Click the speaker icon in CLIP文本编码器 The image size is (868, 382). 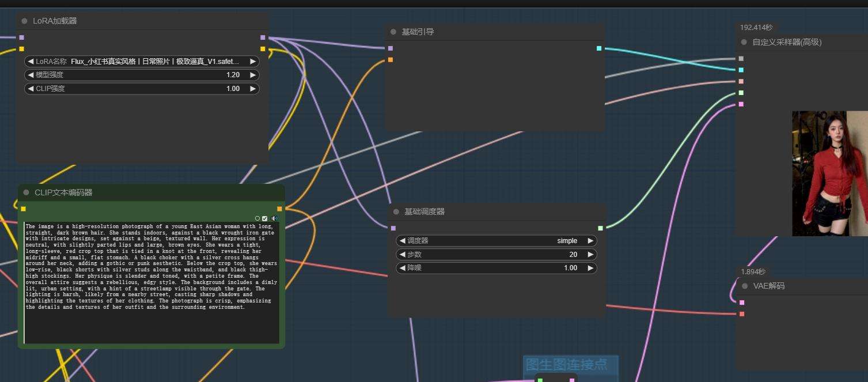pos(274,218)
